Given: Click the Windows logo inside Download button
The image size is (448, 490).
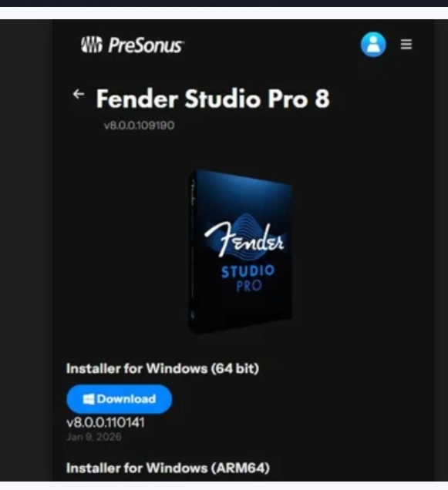Looking at the screenshot, I should click(89, 399).
